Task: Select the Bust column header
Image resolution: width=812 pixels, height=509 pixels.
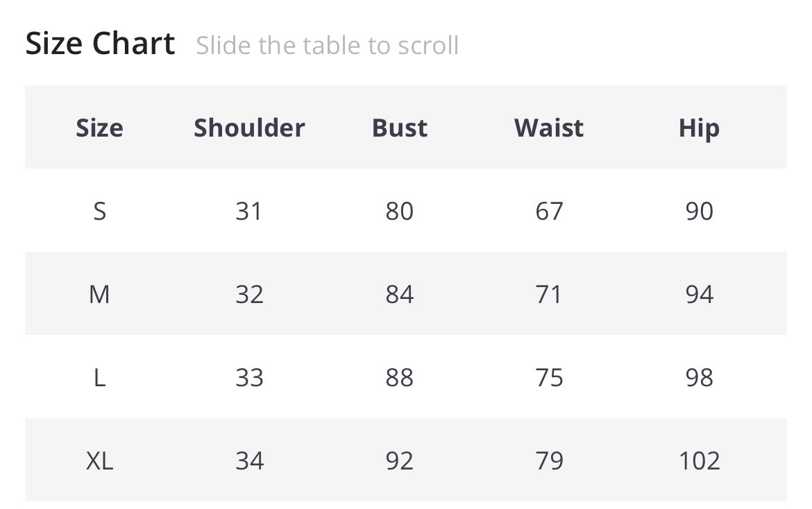Action: click(x=400, y=128)
